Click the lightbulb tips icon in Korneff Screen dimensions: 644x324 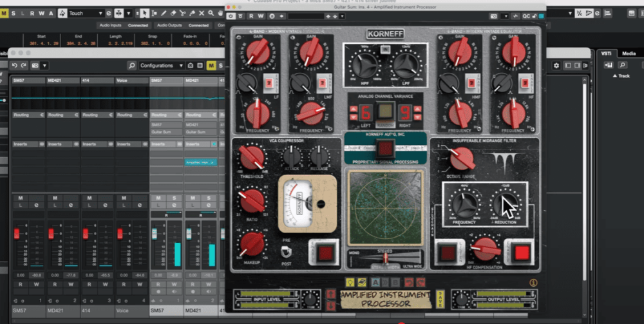point(350,282)
